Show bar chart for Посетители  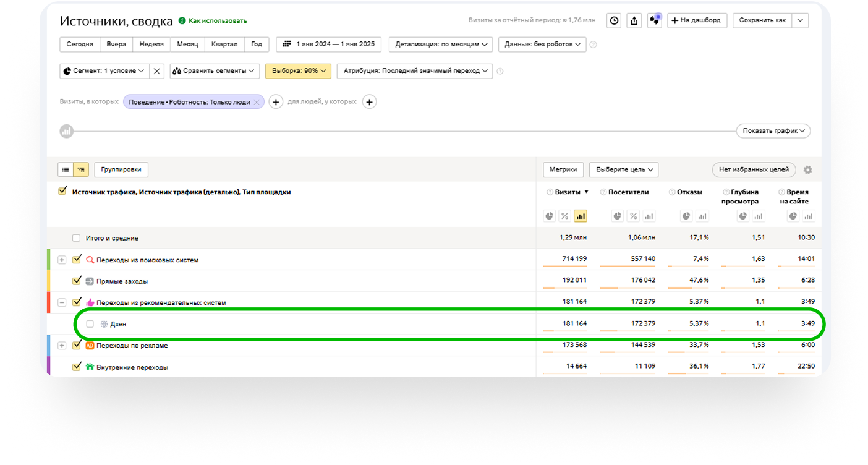tap(649, 216)
